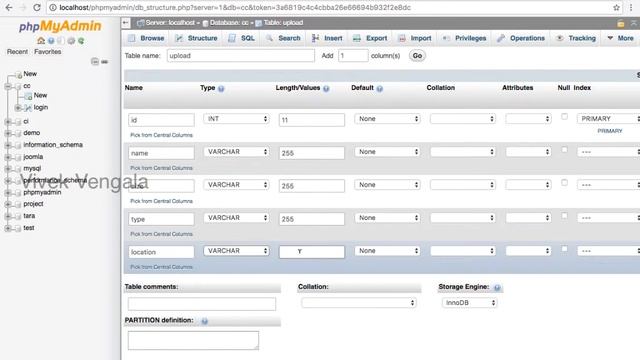Screen dimensions: 640x360
Task: Open Collation dropdown for name row
Action: click(462, 152)
